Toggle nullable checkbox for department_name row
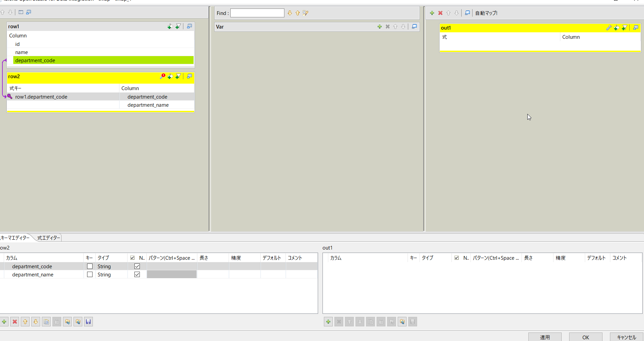 [x=137, y=274]
